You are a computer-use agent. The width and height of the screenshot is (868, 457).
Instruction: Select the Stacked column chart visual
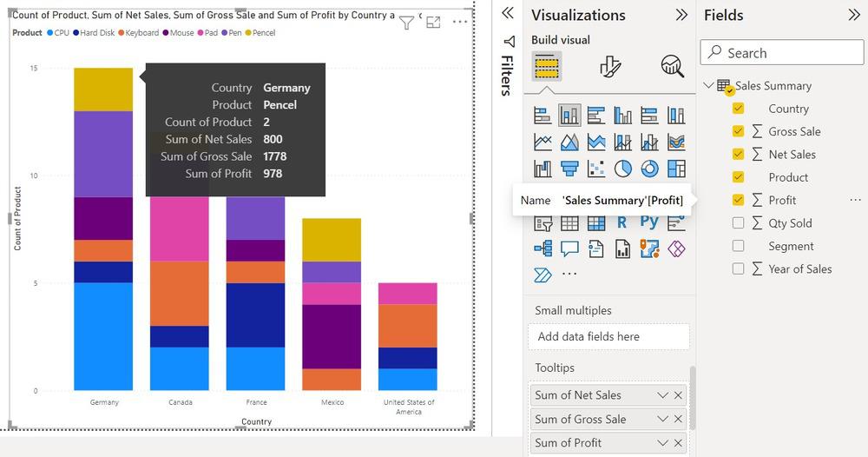pos(569,116)
